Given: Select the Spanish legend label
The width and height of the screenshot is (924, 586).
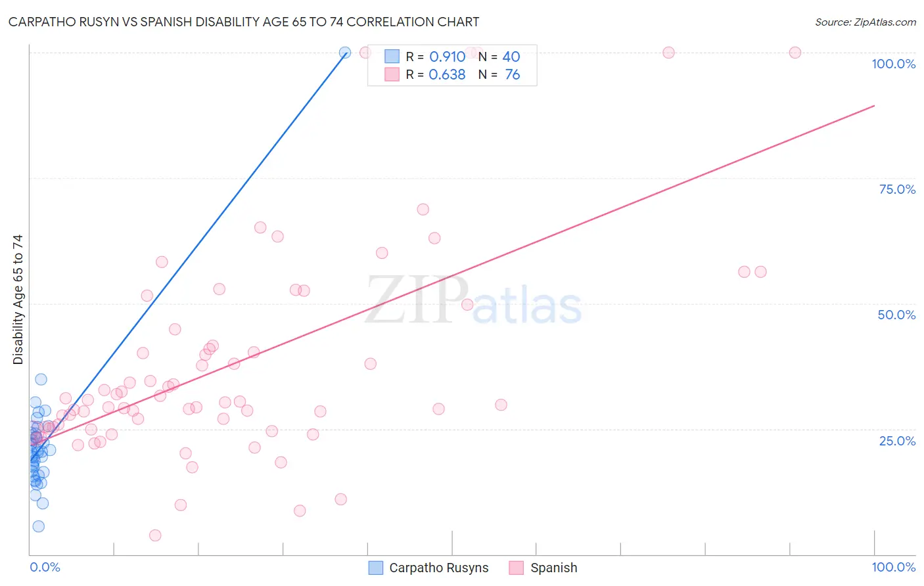Looking at the screenshot, I should 554,568.
